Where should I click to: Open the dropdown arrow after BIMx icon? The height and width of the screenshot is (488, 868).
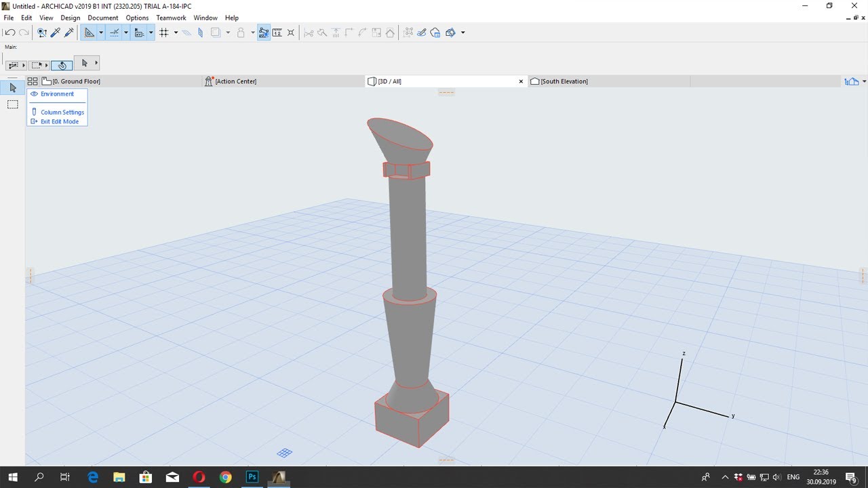point(462,33)
